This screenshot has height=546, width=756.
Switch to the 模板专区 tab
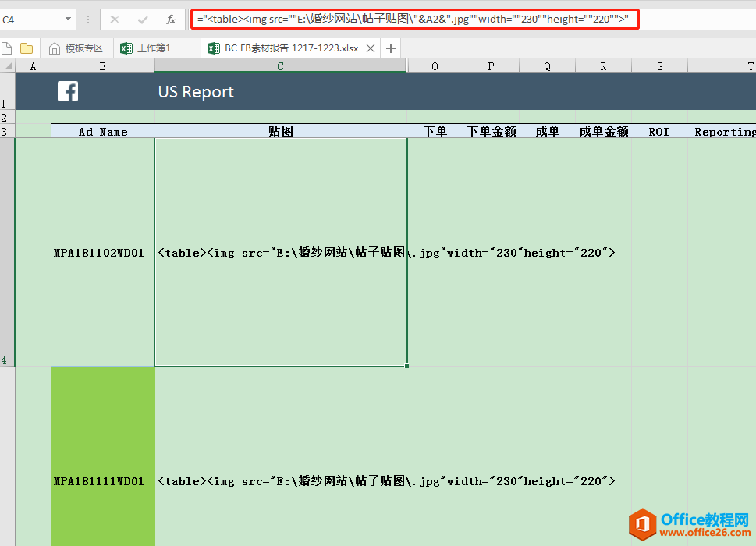click(x=77, y=48)
